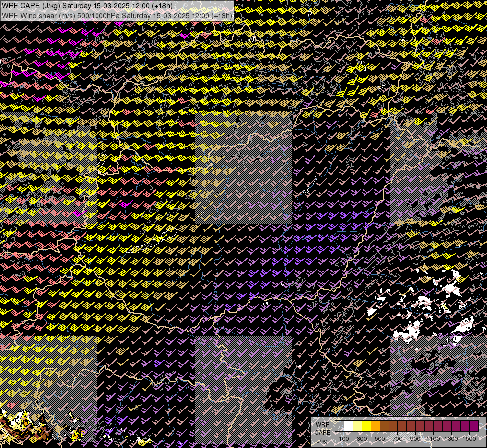Select the magenta-purple 1500 legend swatch
Viewport: 487px width, 448px height.
click(474, 426)
